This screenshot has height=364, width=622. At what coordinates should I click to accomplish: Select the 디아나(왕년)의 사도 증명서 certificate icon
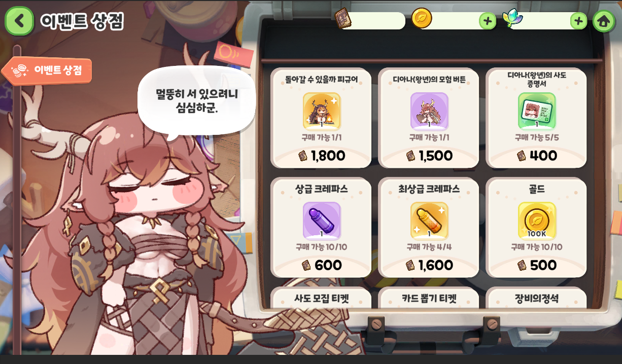537,111
